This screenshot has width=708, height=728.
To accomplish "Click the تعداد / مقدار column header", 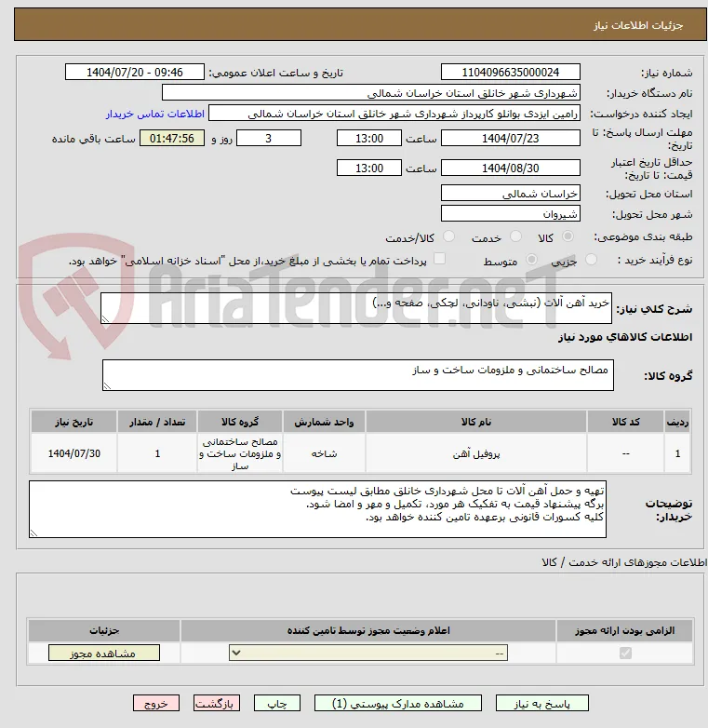I will (x=157, y=422).
